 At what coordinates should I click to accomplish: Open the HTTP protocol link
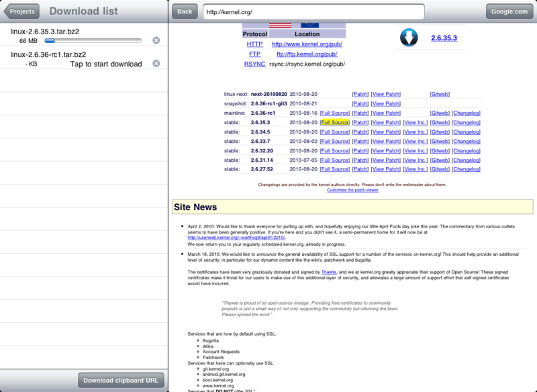tap(254, 44)
